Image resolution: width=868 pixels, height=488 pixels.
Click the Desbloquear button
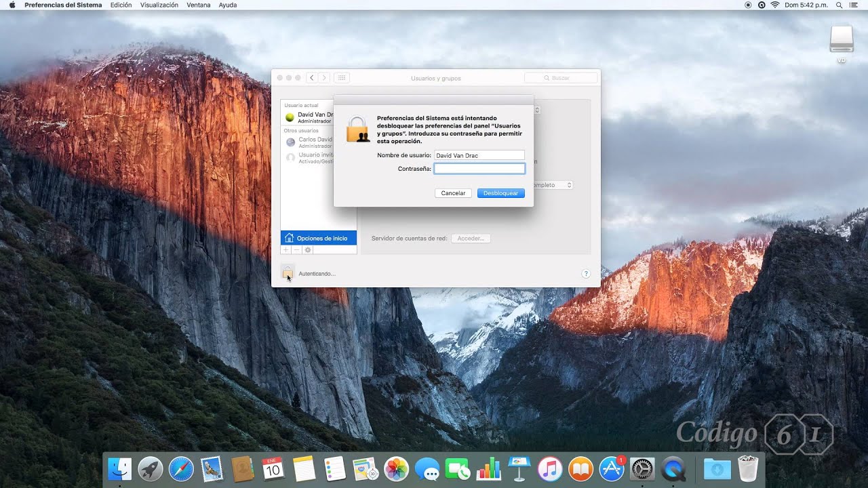pos(501,193)
